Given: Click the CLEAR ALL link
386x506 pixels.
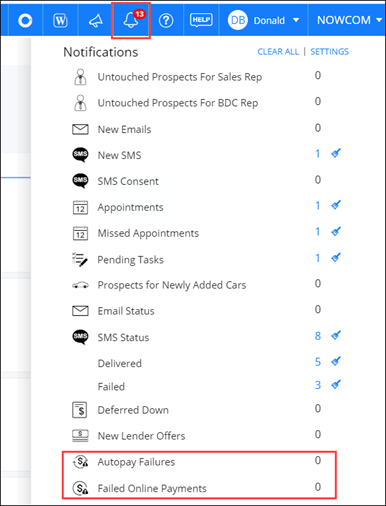Looking at the screenshot, I should click(278, 52).
